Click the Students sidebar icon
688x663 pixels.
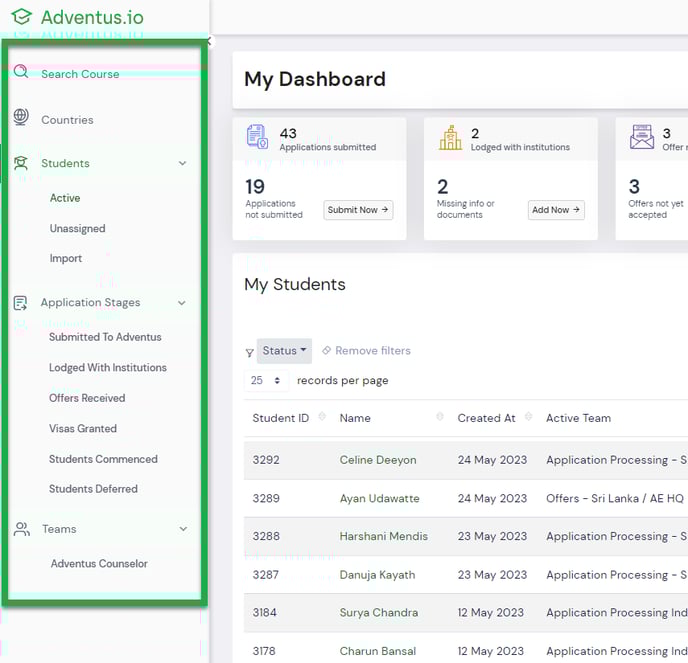pos(21,163)
